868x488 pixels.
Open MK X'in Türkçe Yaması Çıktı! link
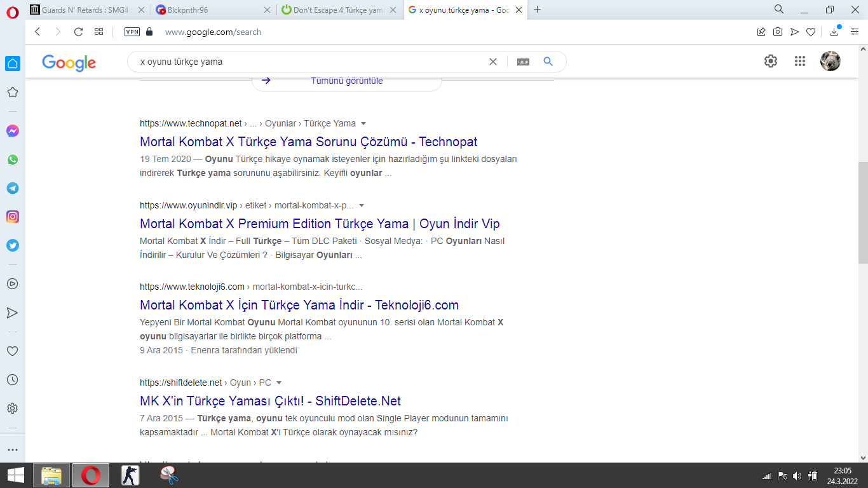pos(270,401)
